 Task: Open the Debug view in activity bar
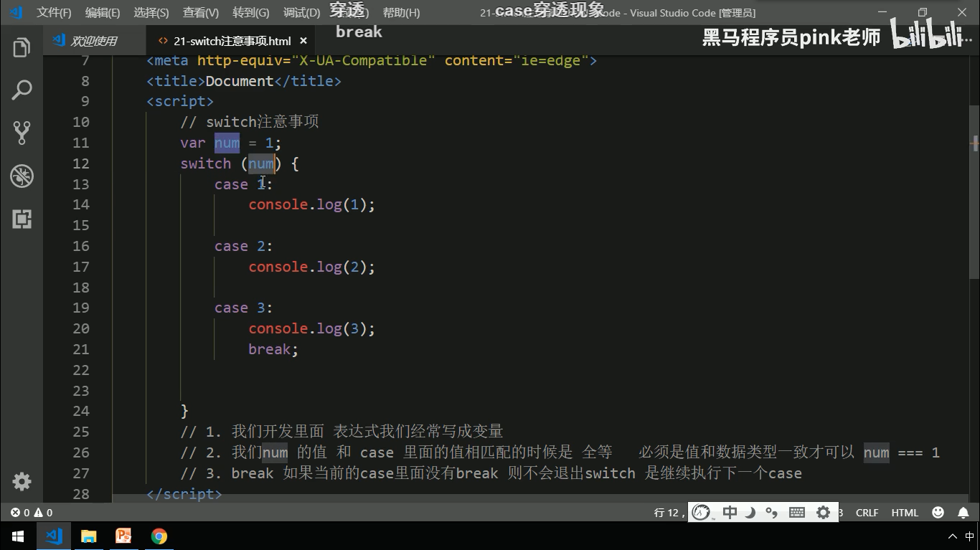click(x=22, y=176)
